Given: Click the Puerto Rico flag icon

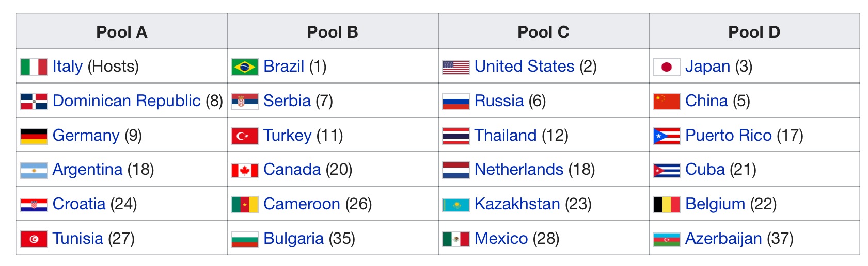Looking at the screenshot, I should click(667, 136).
